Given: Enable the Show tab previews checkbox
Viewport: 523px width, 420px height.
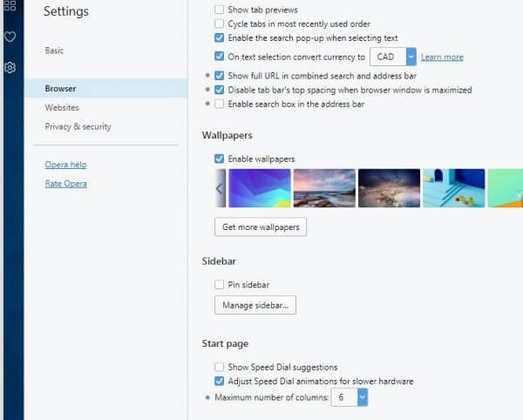Looking at the screenshot, I should pyautogui.click(x=219, y=10).
